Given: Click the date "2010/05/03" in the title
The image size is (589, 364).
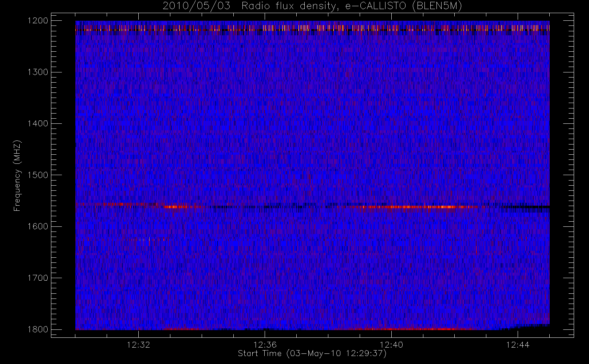Looking at the screenshot, I should pyautogui.click(x=197, y=6).
